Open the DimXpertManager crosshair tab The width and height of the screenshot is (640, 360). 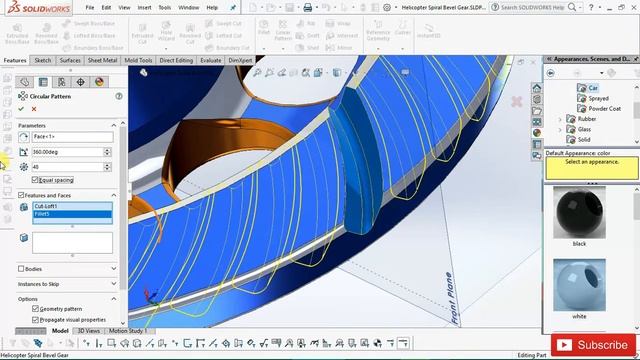[x=80, y=82]
